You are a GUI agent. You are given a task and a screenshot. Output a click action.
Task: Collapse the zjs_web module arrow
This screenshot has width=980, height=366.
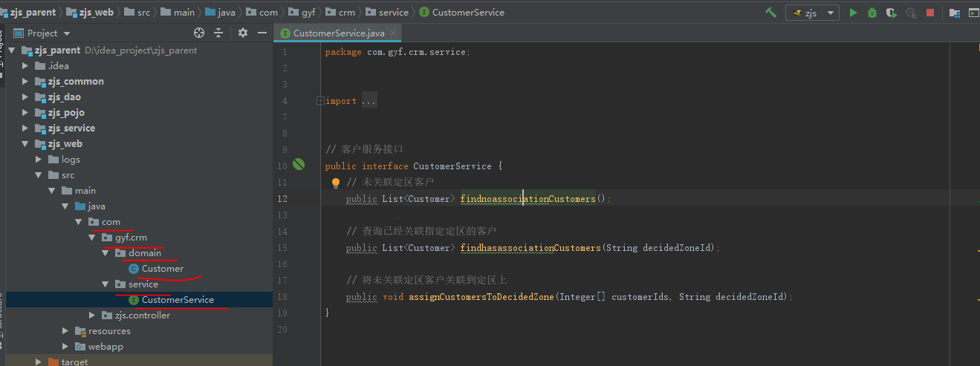click(26, 144)
